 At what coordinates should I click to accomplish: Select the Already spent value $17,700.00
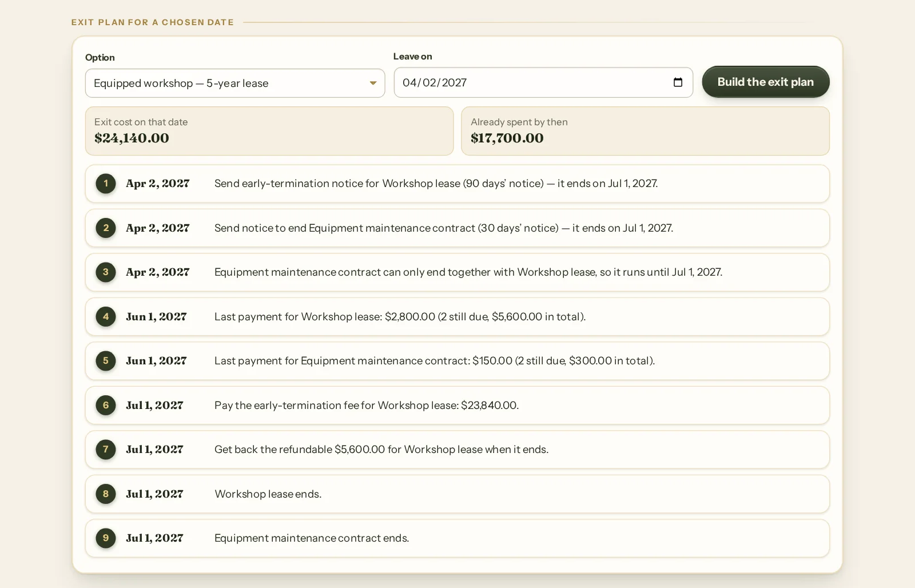[x=507, y=138]
